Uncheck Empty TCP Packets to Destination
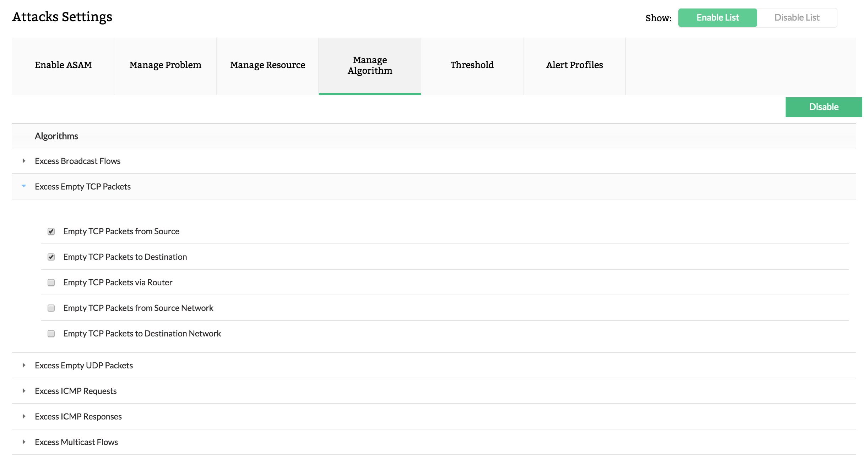 point(51,257)
